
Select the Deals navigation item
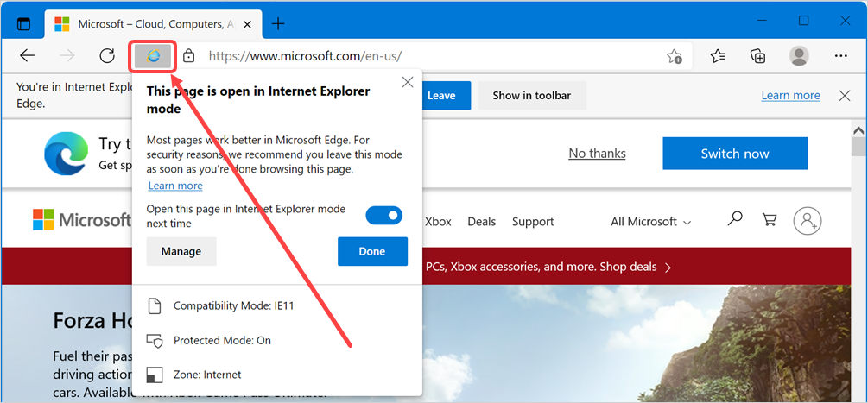[482, 222]
